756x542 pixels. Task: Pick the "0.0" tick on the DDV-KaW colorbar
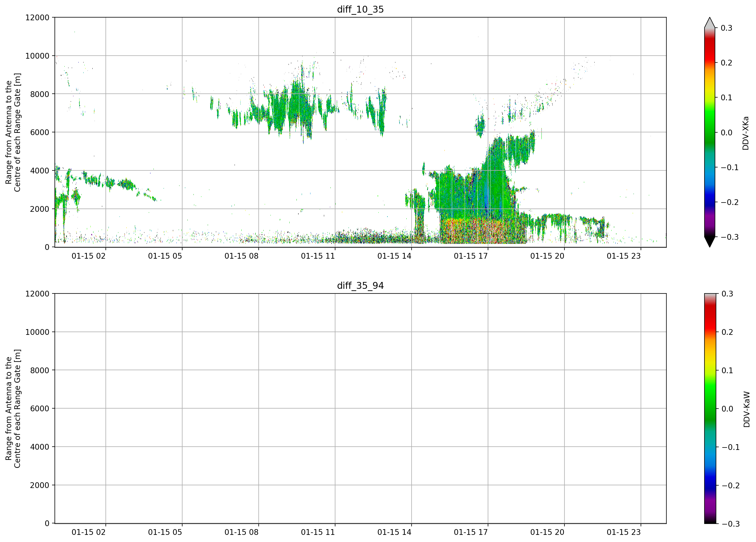click(727, 409)
